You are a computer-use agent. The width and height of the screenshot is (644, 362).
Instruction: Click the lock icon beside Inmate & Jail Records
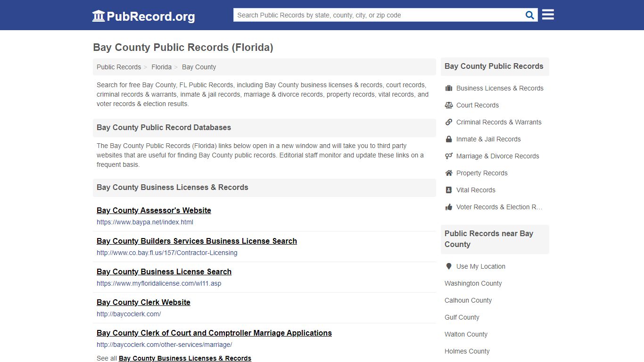click(449, 139)
